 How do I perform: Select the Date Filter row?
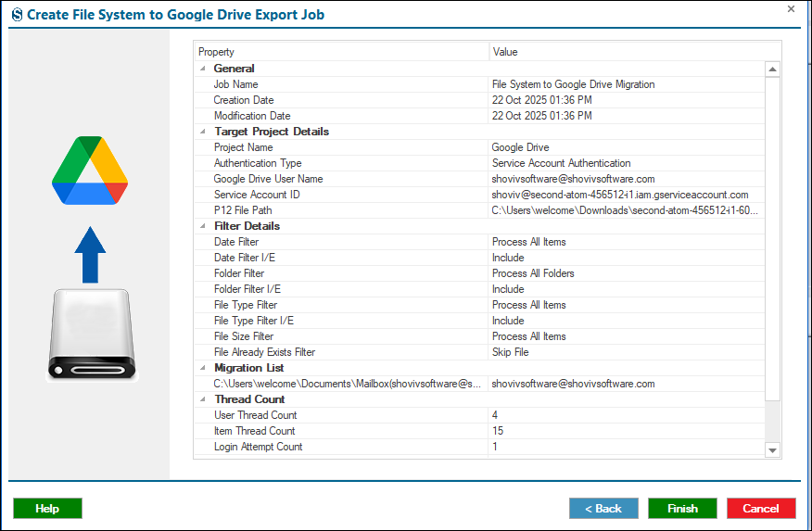(x=479, y=242)
